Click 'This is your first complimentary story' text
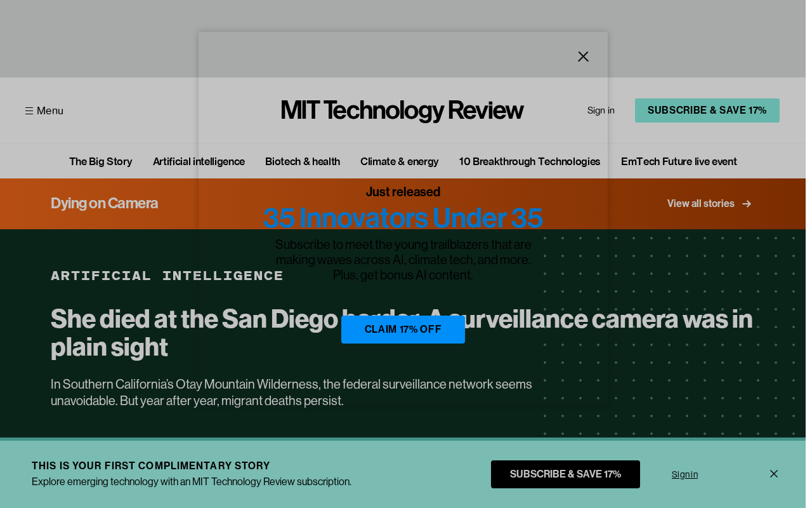The image size is (812, 508). (151, 465)
